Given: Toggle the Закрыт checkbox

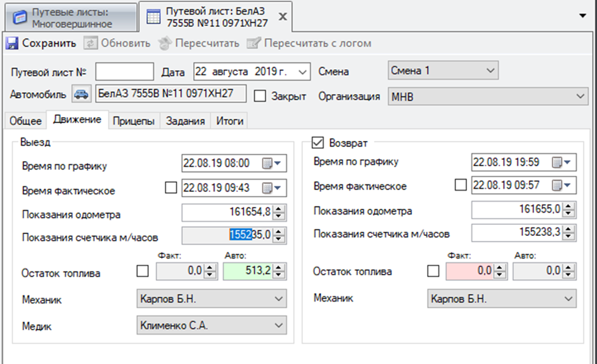Looking at the screenshot, I should coord(260,96).
